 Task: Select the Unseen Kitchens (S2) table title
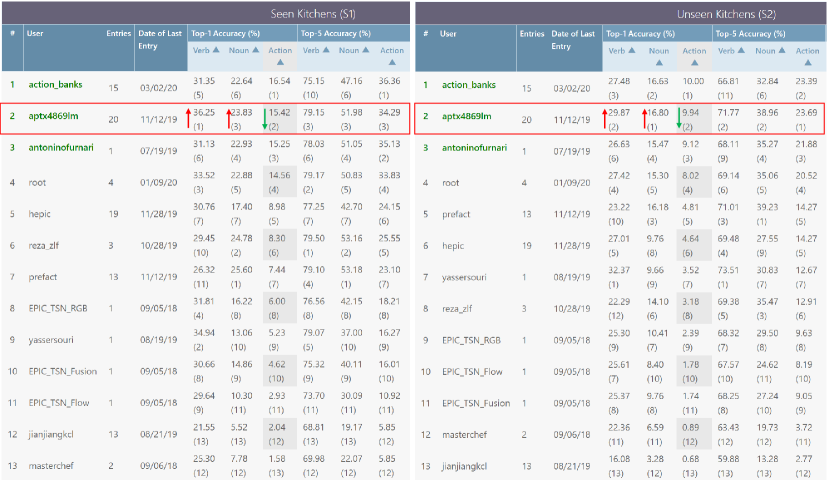click(x=727, y=13)
